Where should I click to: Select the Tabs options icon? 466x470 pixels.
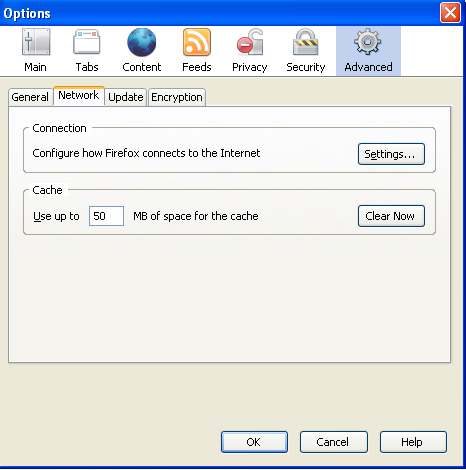tap(87, 42)
